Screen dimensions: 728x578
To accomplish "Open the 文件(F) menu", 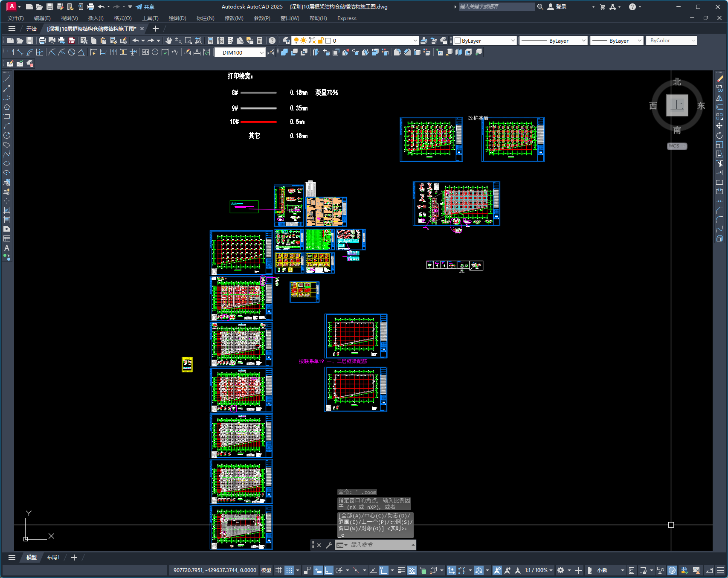I will [x=16, y=18].
